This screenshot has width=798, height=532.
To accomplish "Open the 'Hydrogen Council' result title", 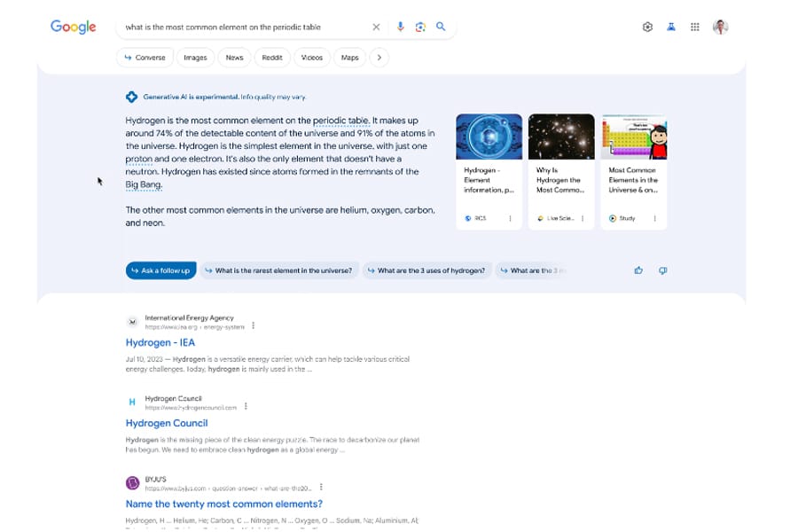I will click(167, 423).
